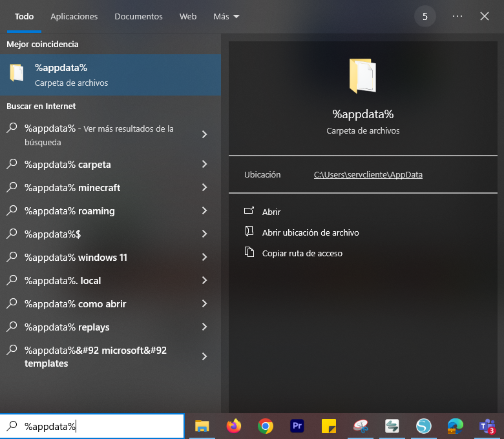504x439 pixels.
Task: Choose Copiar ruta de acceso
Action: [302, 253]
